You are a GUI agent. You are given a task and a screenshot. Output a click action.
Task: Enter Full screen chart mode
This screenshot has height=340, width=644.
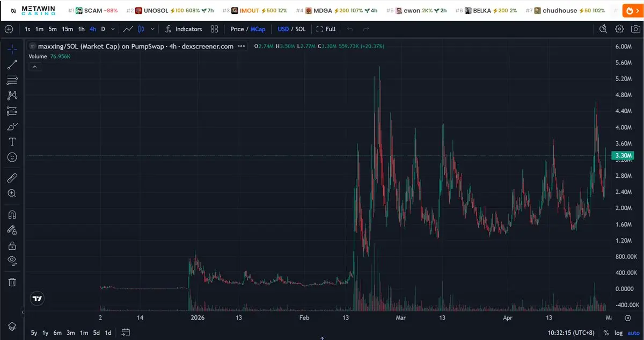[x=326, y=29]
